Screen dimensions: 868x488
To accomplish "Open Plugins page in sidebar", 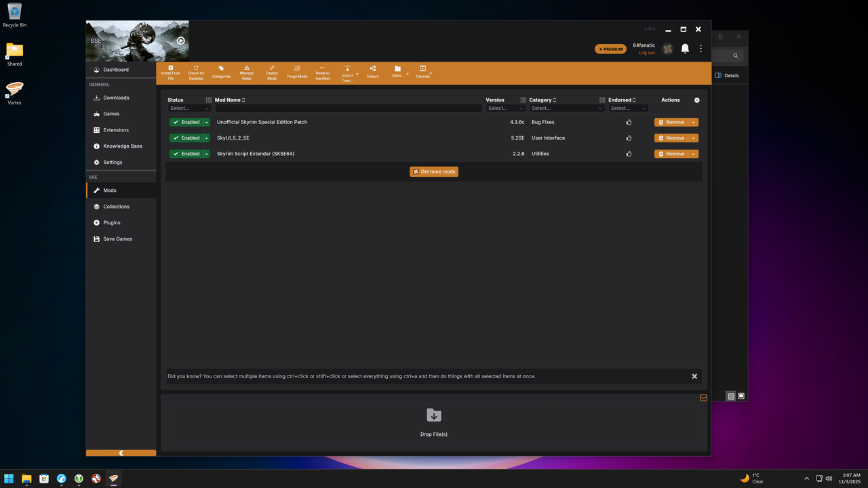I will [121, 223].
